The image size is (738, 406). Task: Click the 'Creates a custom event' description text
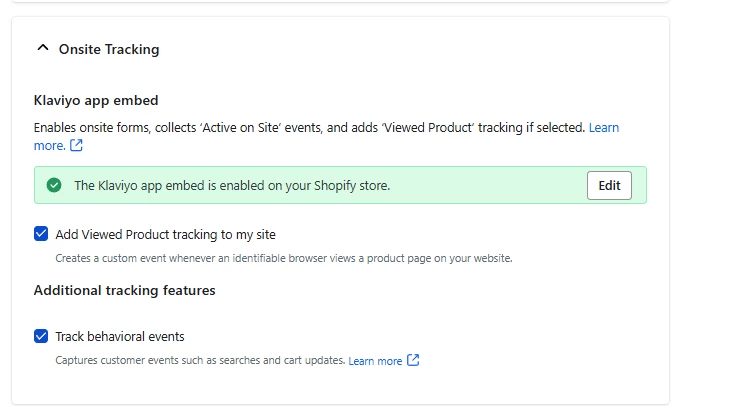[283, 258]
